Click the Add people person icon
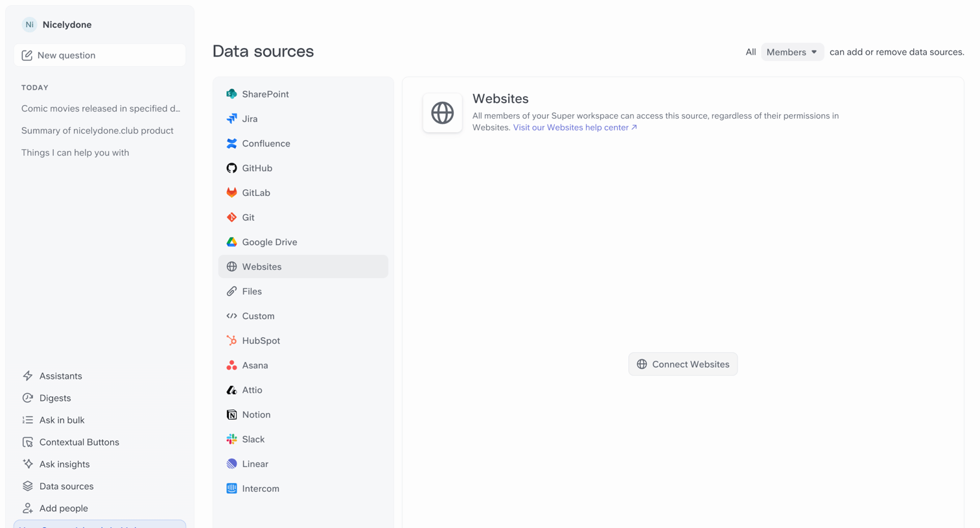 27,509
